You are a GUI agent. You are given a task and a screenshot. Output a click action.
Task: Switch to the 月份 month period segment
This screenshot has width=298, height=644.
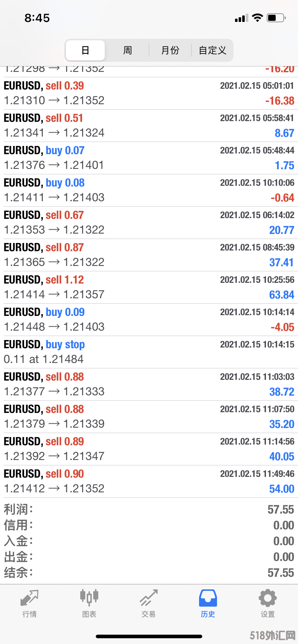170,50
